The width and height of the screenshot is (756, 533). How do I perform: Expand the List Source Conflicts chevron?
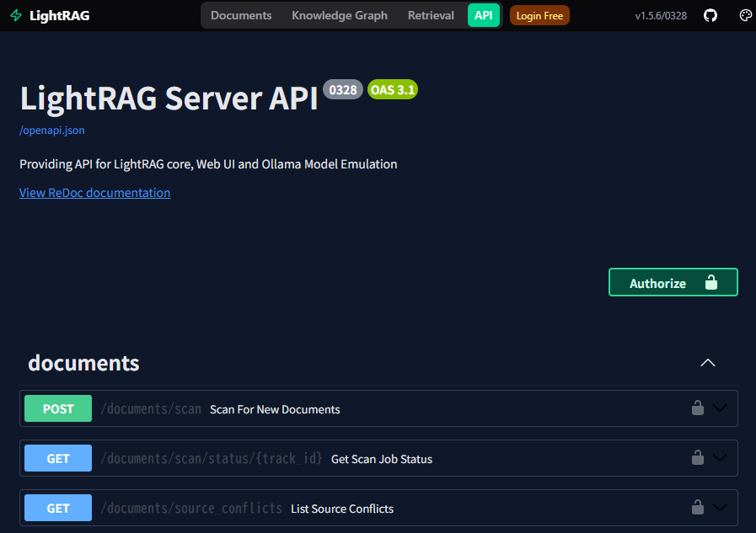click(x=720, y=508)
